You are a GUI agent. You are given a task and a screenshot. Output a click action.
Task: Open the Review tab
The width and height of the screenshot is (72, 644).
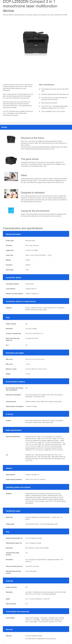coord(4,127)
